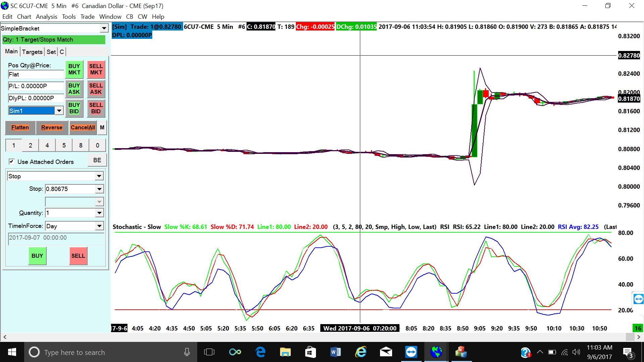The width and height of the screenshot is (644, 362).
Task: Toggle Use Attached Orders checkbox
Action: (x=12, y=162)
